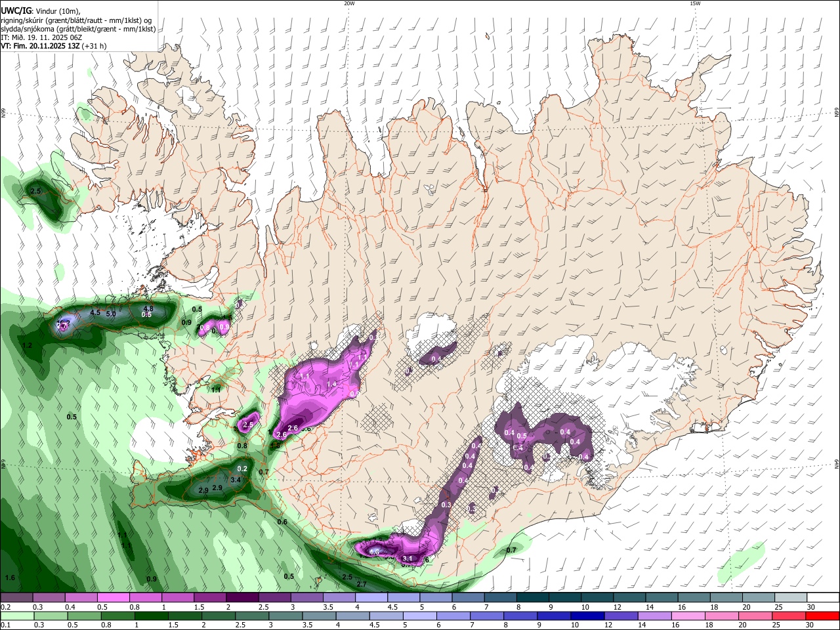Click the 'slydda/snjókoma' header line
Viewport: 840px width, 630px height.
[x=78, y=29]
